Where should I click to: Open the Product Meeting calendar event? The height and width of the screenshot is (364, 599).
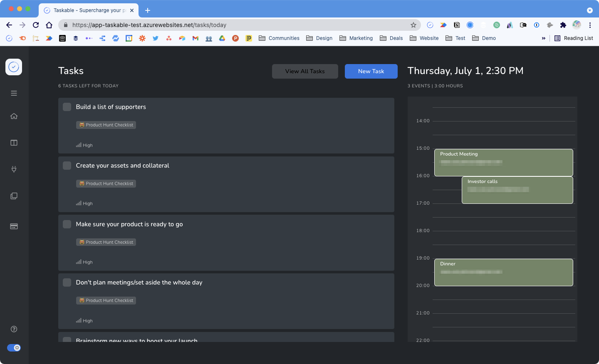[503, 163]
